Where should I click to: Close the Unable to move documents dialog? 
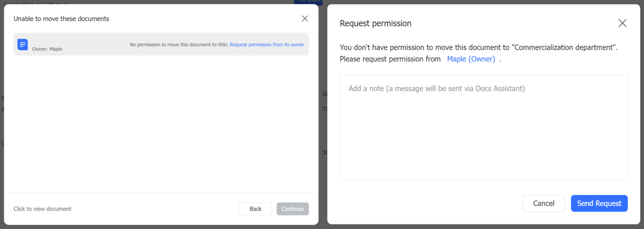tap(305, 19)
